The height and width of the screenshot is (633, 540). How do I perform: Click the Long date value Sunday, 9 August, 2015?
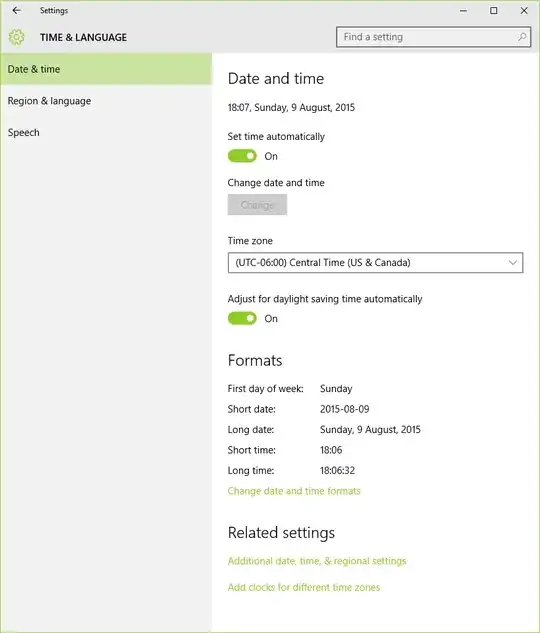click(x=370, y=430)
